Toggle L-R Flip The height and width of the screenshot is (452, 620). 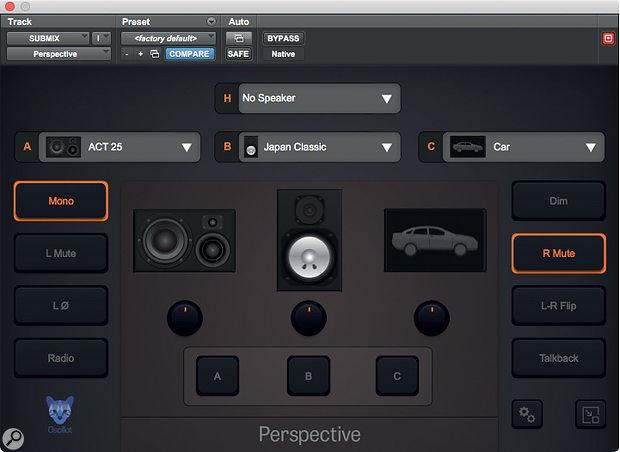tap(558, 306)
